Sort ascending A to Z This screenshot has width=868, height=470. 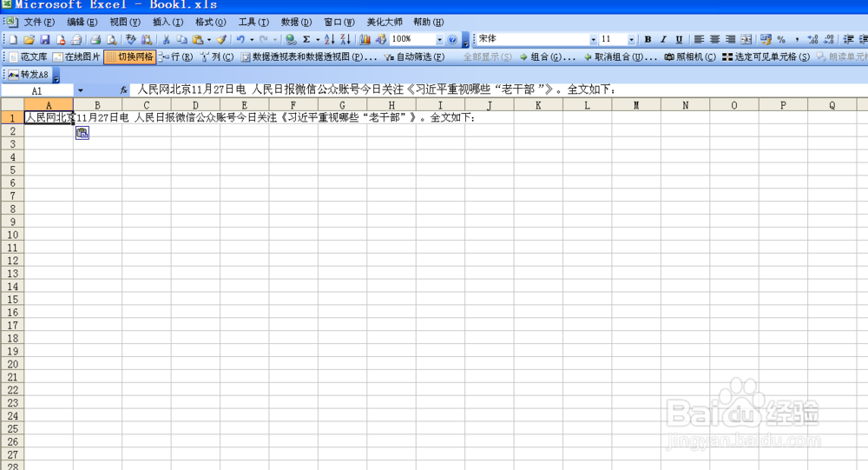pos(329,39)
